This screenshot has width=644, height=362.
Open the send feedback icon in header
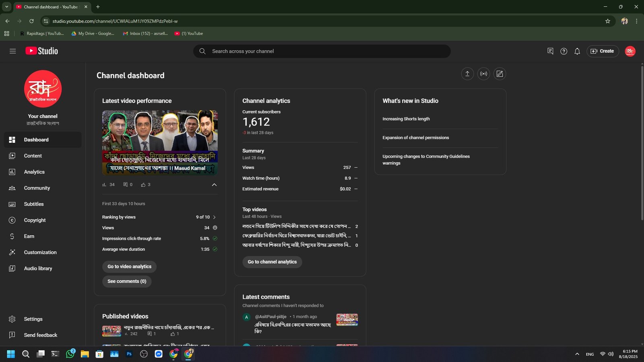[550, 51]
